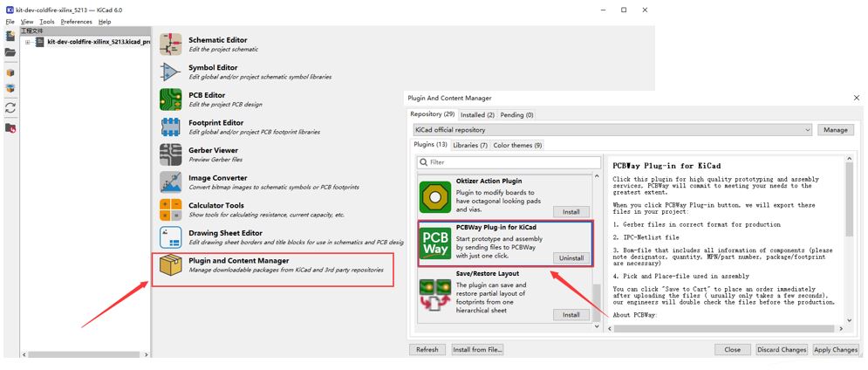
Task: Switch to the Installed (2) tab
Action: 477,114
